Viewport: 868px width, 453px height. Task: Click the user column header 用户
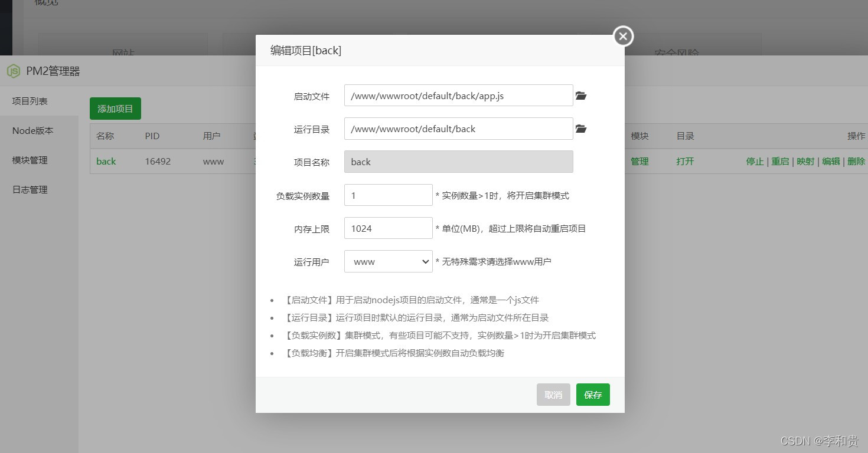pyautogui.click(x=211, y=136)
